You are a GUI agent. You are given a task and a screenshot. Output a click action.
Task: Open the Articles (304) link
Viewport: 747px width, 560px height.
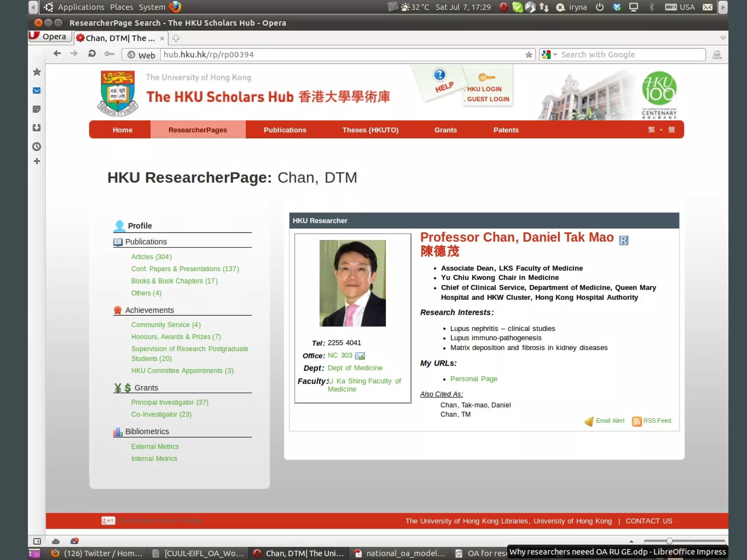tap(151, 257)
